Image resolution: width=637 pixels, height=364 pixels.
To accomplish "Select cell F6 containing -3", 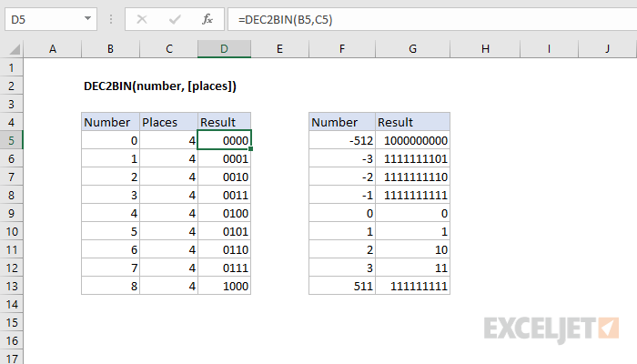I will point(342,158).
